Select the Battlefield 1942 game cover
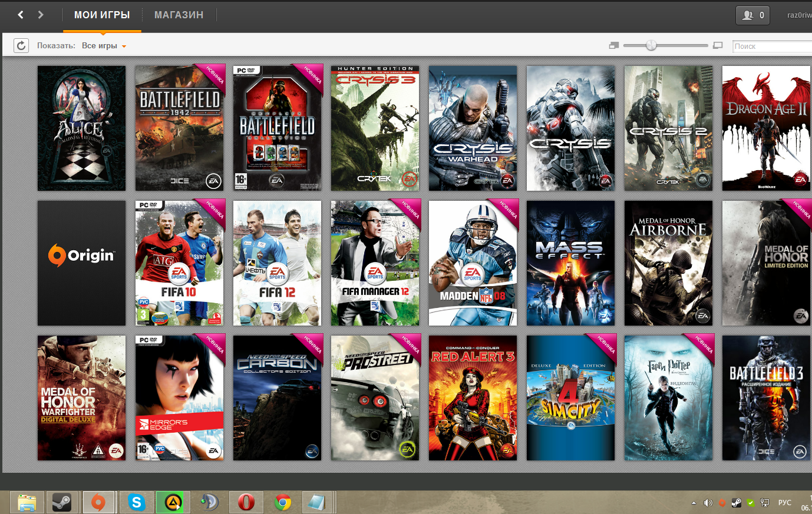The height and width of the screenshot is (514, 812). tap(179, 128)
